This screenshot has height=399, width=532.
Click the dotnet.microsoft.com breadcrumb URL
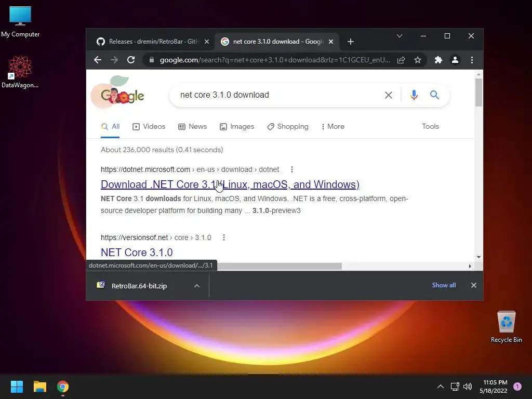(190, 169)
